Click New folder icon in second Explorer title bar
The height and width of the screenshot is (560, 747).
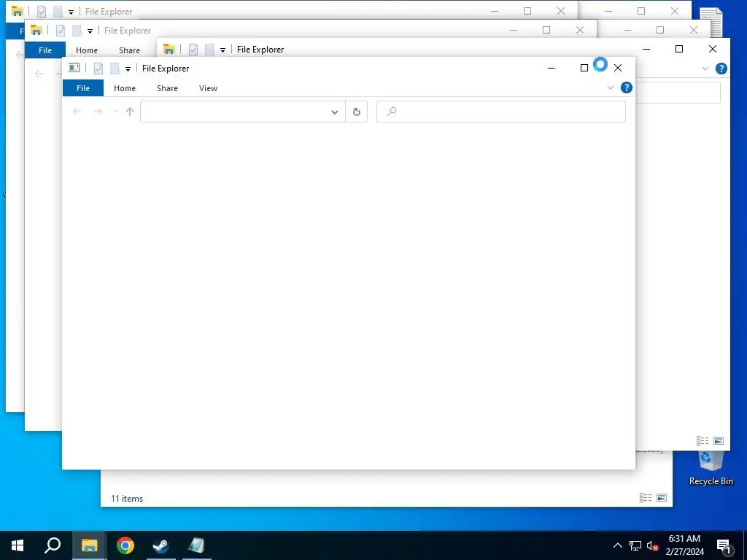coord(77,31)
